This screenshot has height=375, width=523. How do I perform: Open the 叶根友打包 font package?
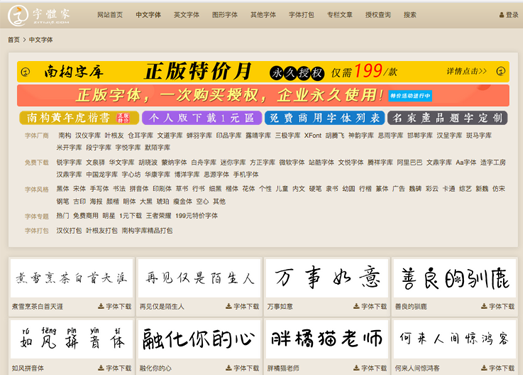102,231
